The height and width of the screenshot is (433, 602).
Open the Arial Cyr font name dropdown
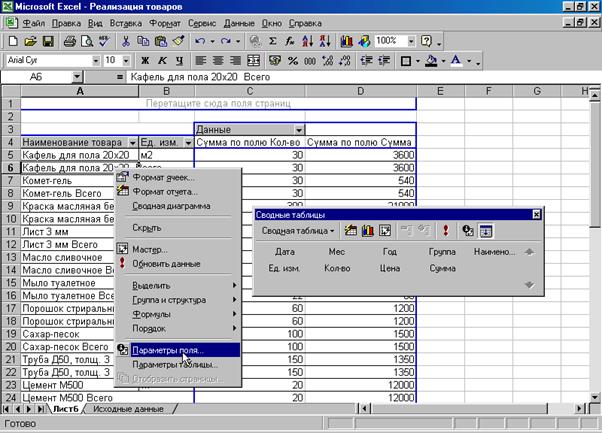click(94, 61)
